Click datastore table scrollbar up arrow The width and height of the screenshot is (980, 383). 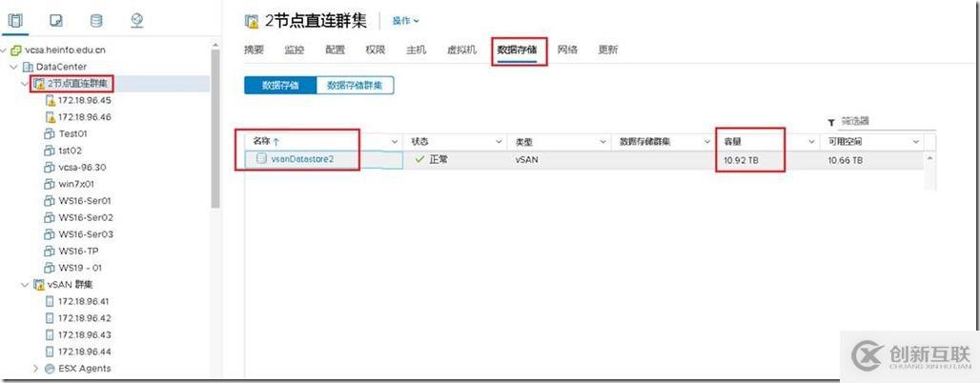(x=930, y=159)
